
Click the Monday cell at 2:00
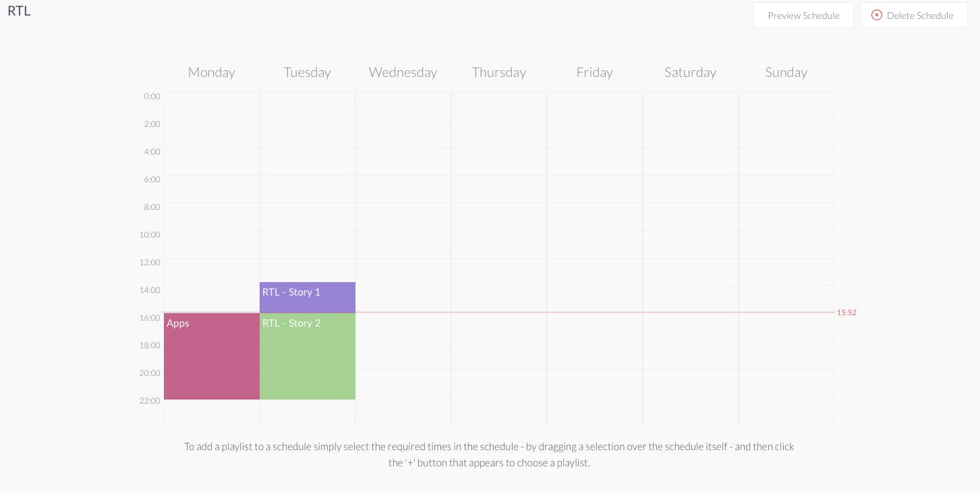click(212, 134)
